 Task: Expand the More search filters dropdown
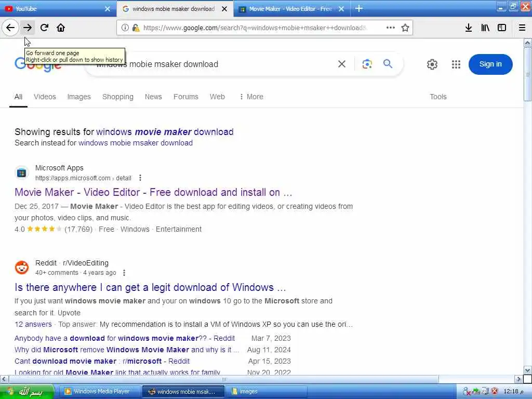(251, 97)
